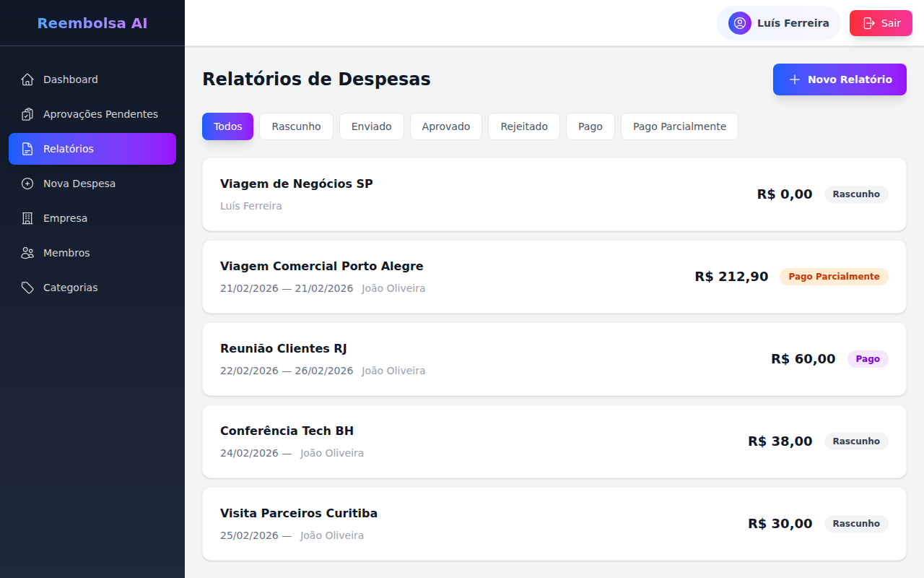Select the Categorias tag icon

coord(27,287)
